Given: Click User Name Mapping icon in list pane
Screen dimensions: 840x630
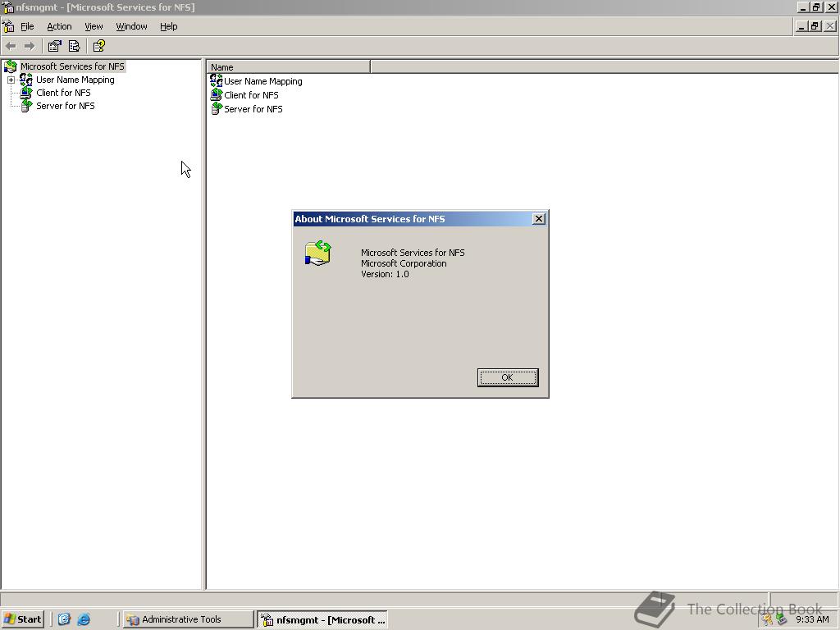Looking at the screenshot, I should [x=216, y=81].
